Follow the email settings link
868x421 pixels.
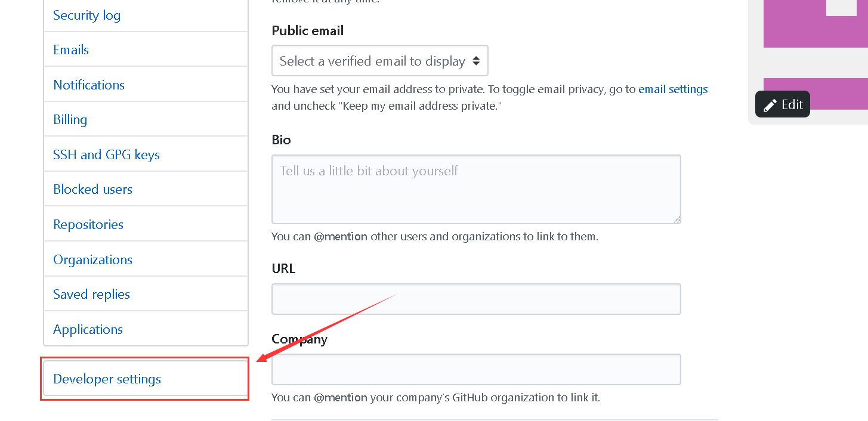tap(673, 89)
